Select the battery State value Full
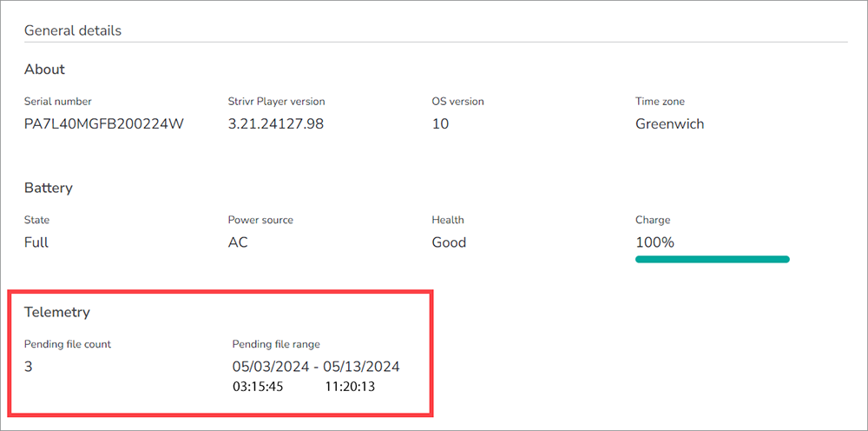The height and width of the screenshot is (431, 868). [36, 242]
